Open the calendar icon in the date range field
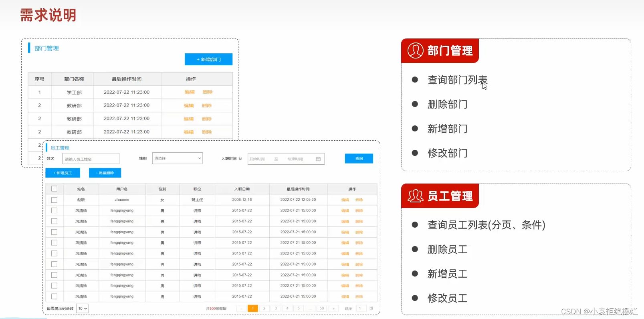The width and height of the screenshot is (644, 319). point(318,159)
